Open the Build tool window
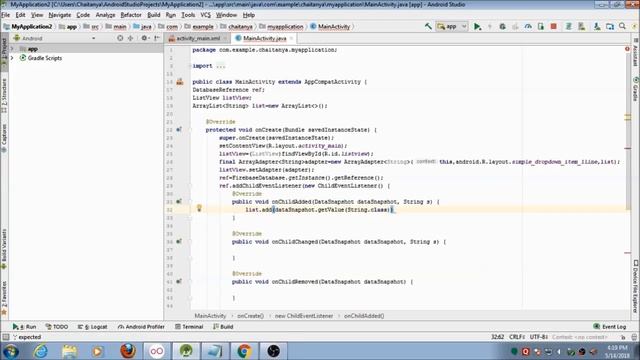The height and width of the screenshot is (360, 640). 223,327
